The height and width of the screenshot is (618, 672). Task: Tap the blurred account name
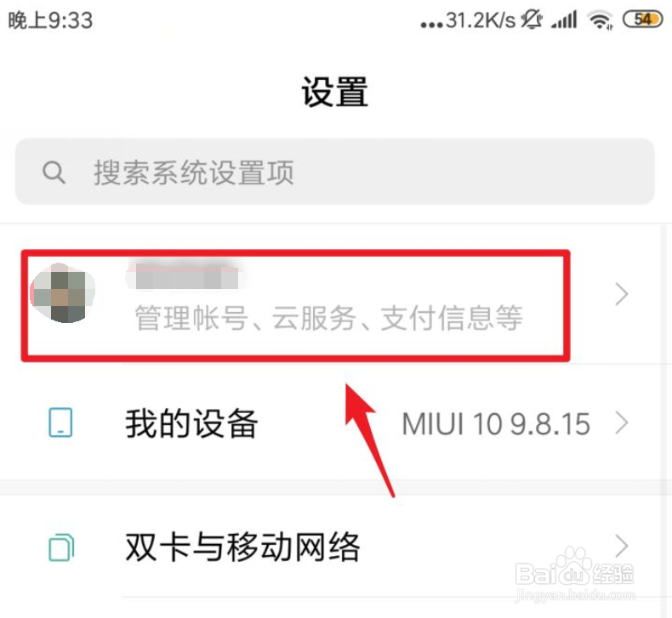point(186,276)
